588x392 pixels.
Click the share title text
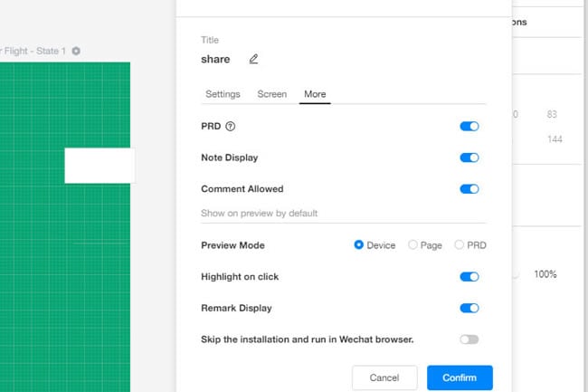click(215, 59)
